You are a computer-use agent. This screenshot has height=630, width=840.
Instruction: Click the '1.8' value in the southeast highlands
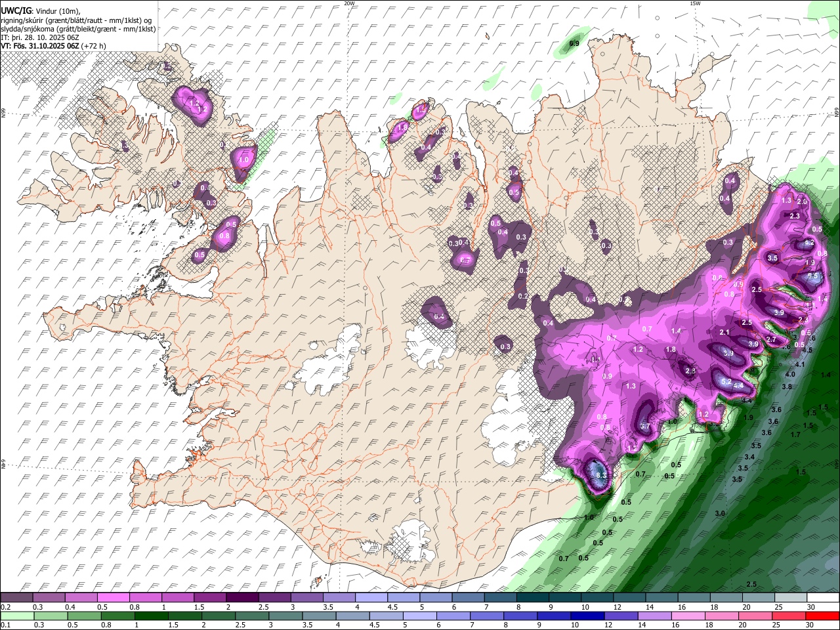coord(671,350)
